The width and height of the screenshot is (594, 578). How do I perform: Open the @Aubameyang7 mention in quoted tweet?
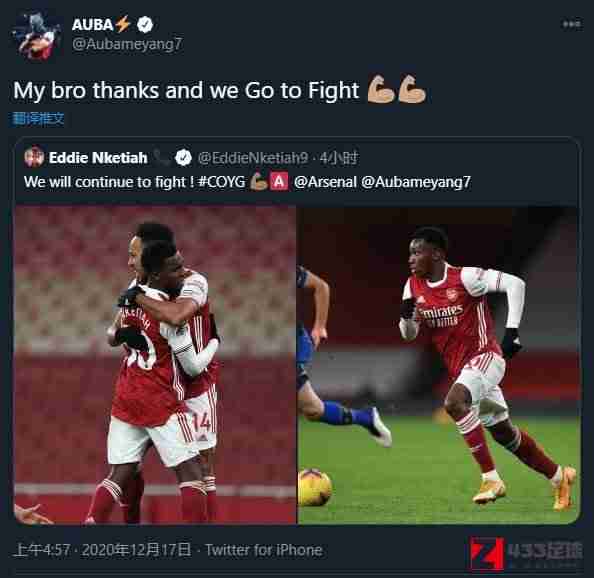coord(416,182)
